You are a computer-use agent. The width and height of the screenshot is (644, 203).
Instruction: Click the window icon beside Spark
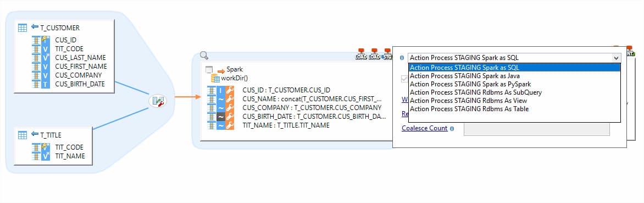coord(209,69)
